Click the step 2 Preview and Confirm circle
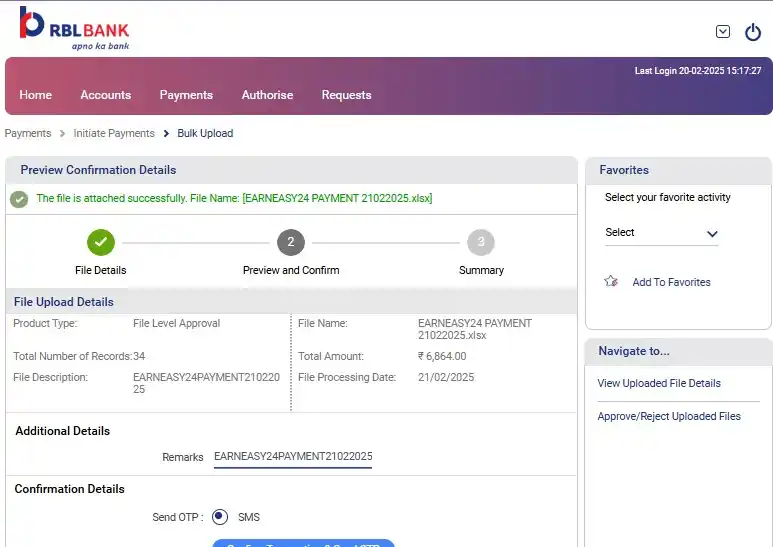773x547 pixels. pos(291,242)
